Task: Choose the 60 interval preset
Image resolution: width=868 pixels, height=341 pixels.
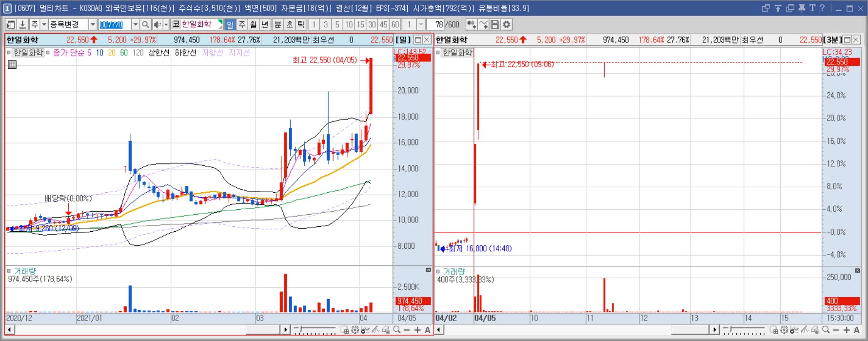Action: click(x=395, y=24)
